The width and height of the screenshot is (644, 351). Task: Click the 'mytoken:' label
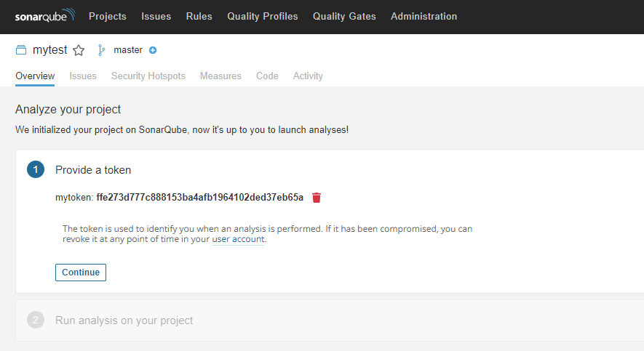74,198
